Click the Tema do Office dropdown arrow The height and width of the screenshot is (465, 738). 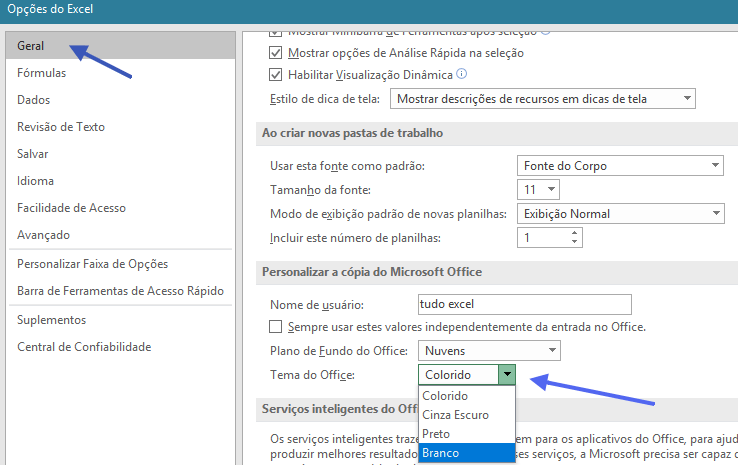tap(507, 375)
